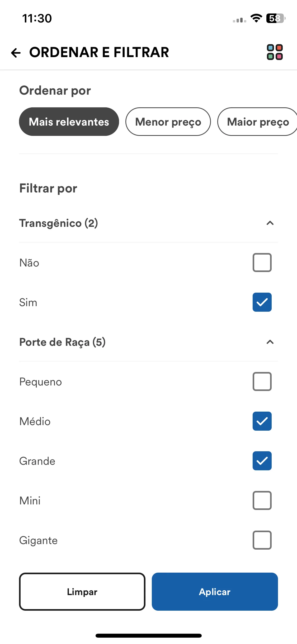Viewport: 297px width, 644px height.
Task: Tick the Mini size checkbox
Action: [262, 500]
